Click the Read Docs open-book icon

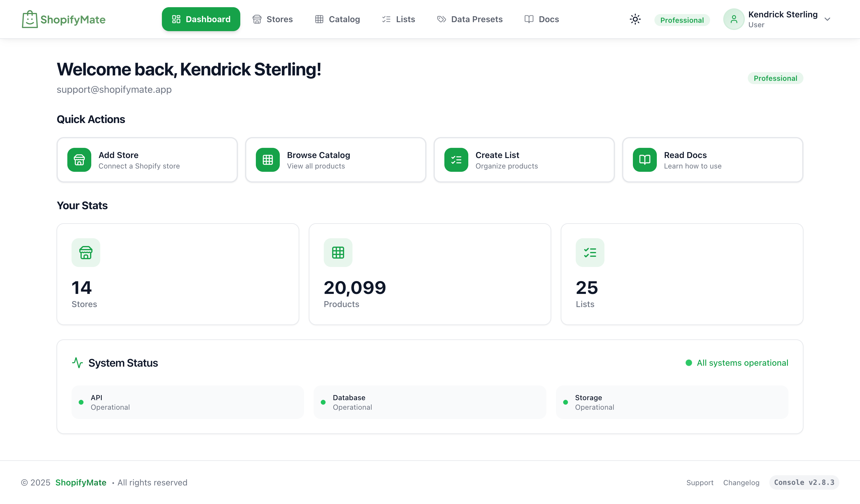pos(644,159)
